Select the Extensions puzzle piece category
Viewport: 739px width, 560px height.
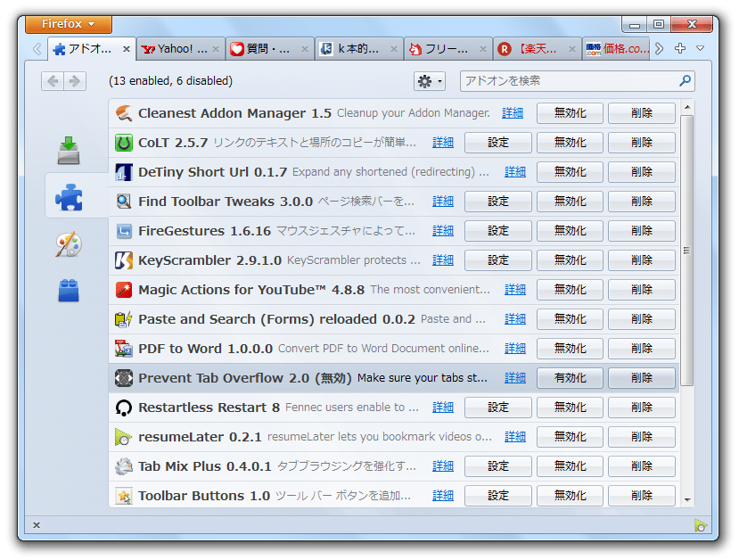click(x=69, y=197)
